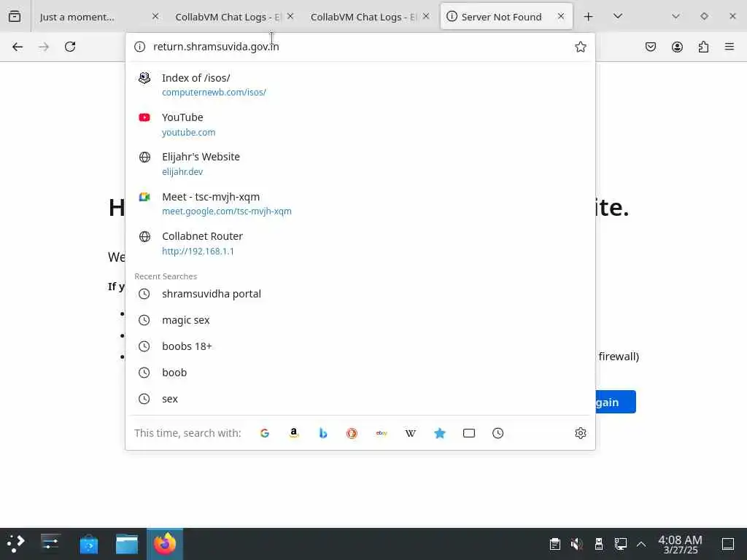The height and width of the screenshot is (560, 747).
Task: Open the YouTube suggestion
Action: [x=360, y=124]
